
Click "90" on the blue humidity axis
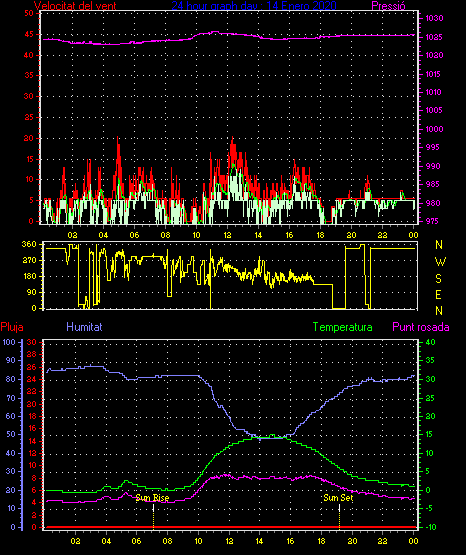[11, 360]
